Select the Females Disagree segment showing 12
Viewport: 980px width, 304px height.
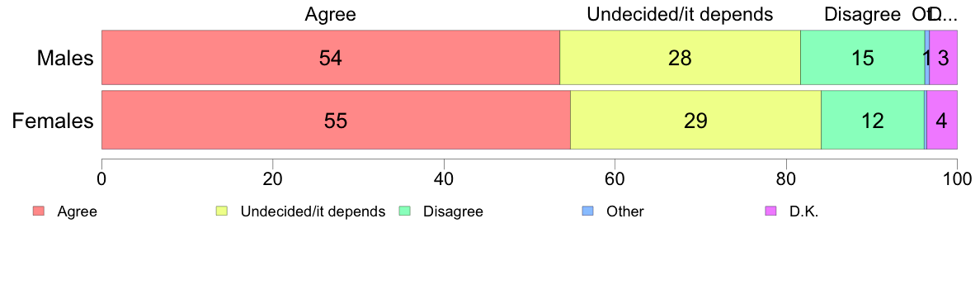tap(873, 120)
